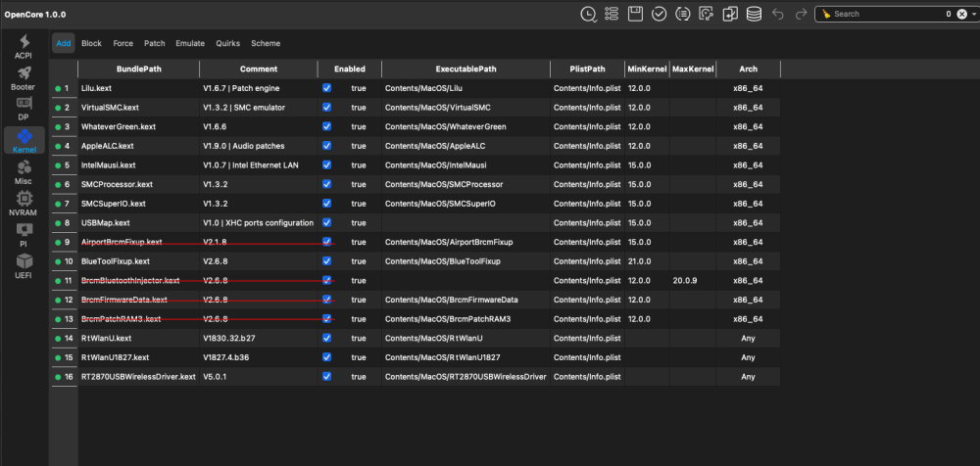Viewport: 980px width, 466px height.
Task: Click the Contents/MacOS/BrcmPatchRAM3 executable path
Action: click(x=448, y=318)
